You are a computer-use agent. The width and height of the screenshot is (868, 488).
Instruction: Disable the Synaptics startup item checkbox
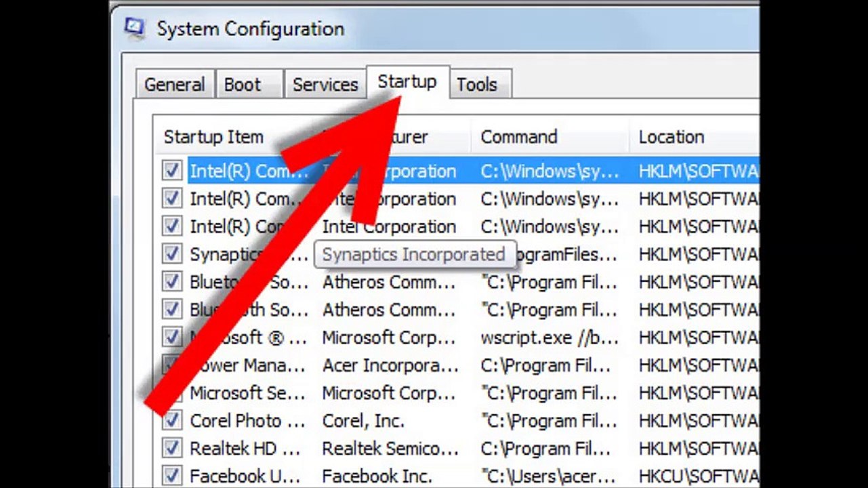pos(172,254)
